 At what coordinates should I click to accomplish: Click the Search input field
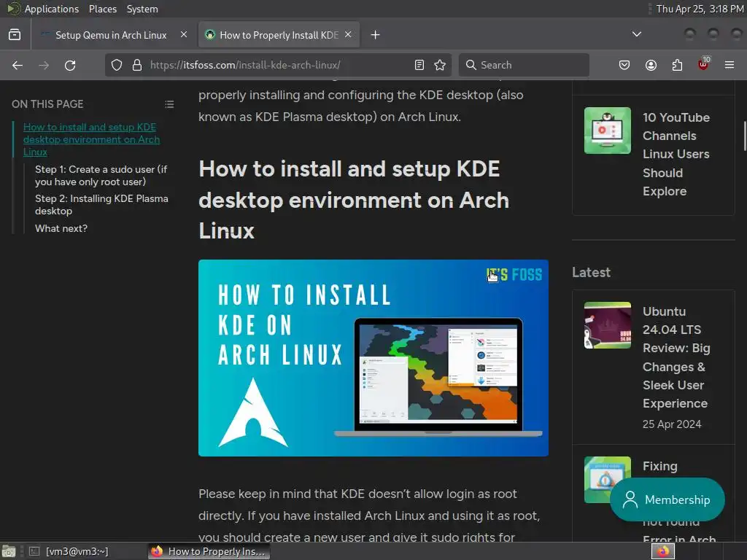click(x=524, y=65)
